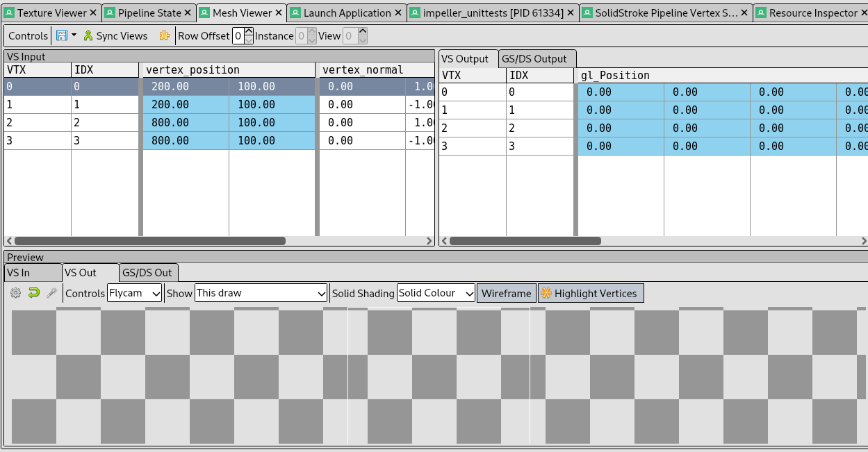Click the Instance number field
868x452 pixels.
click(x=301, y=36)
